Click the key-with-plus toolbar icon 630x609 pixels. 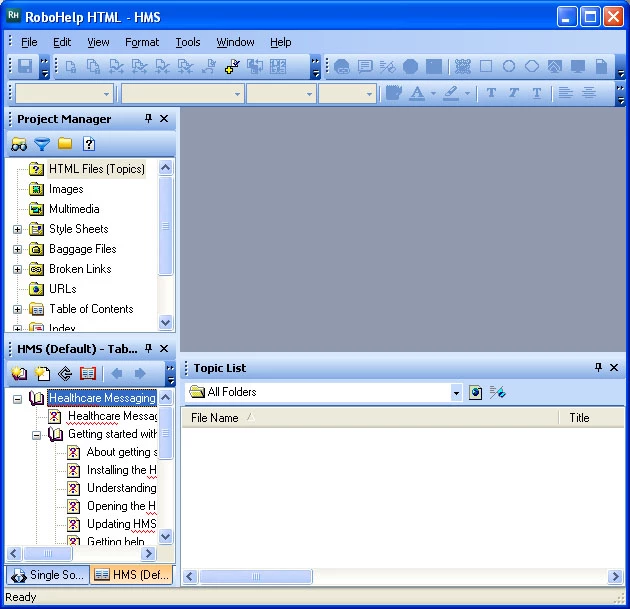tap(232, 66)
